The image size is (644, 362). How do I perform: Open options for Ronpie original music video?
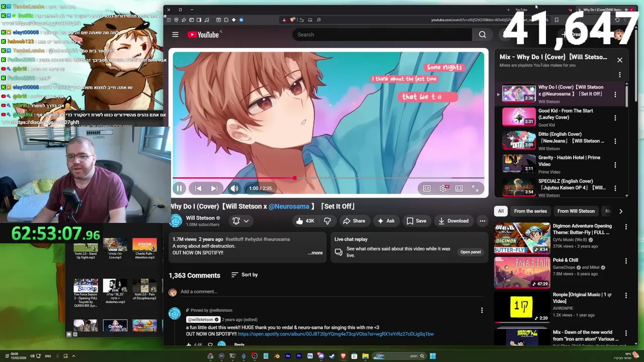click(x=626, y=295)
